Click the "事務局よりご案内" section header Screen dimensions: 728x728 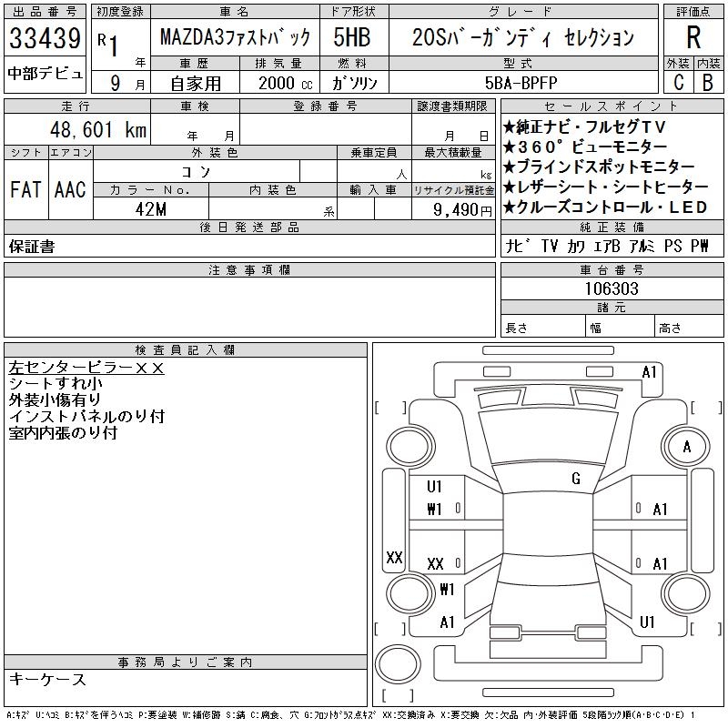click(186, 662)
